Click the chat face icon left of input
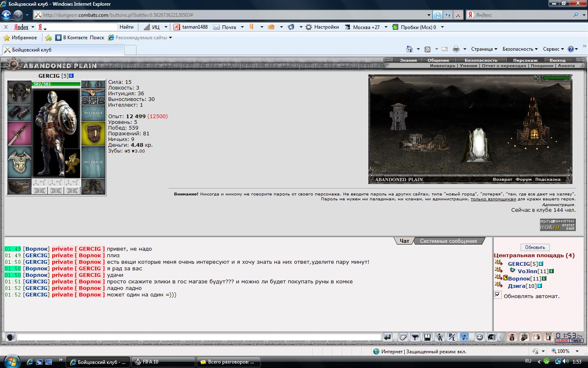Screen dimensions: 588x368 coord(10,337)
